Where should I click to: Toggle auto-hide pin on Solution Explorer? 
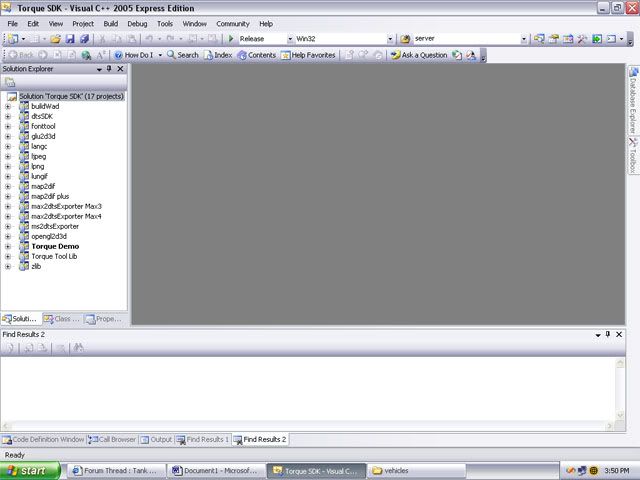(109, 69)
